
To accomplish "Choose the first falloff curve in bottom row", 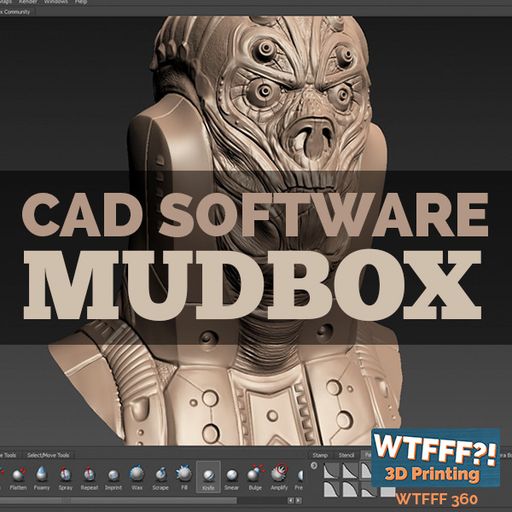I will point(331,489).
